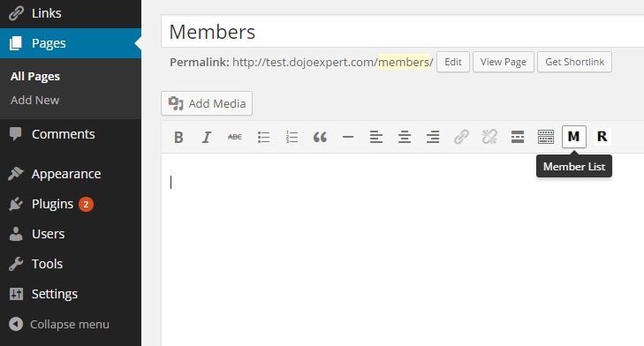This screenshot has height=346, width=644.
Task: Apply blockquote formatting
Action: [x=320, y=137]
